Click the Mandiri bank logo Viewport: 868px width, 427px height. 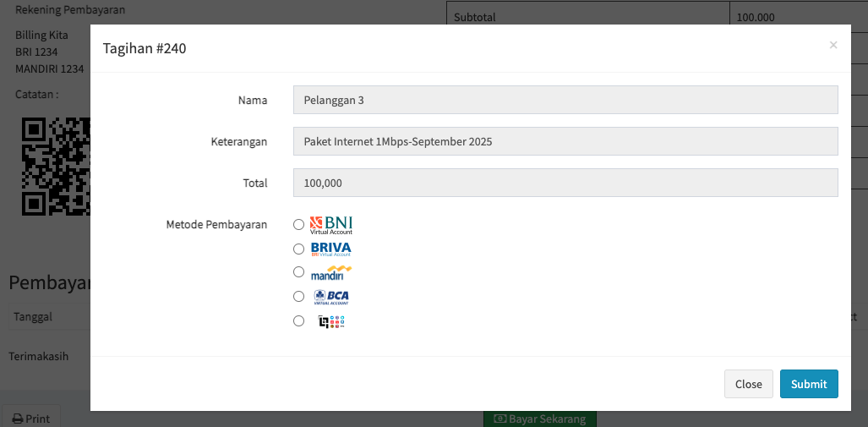[x=330, y=272]
